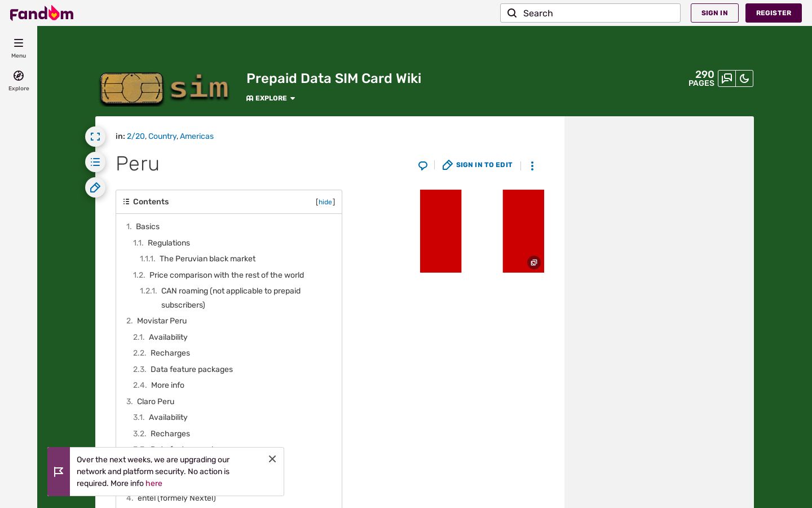The width and height of the screenshot is (812, 508).
Task: Click the SIM card wiki logo
Action: 164,89
